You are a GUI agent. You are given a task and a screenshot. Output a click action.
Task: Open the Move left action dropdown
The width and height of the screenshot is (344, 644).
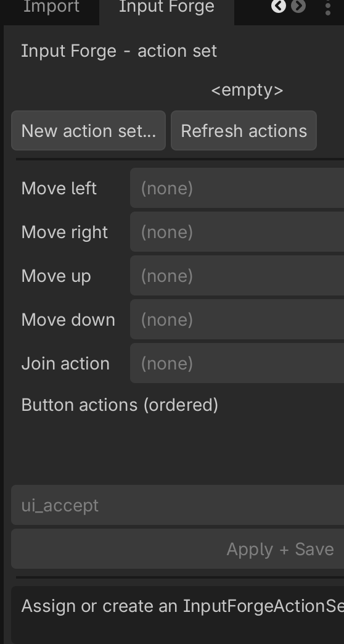point(237,188)
